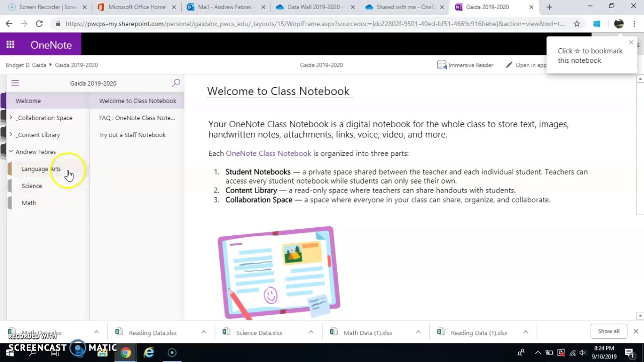This screenshot has height=362, width=644.
Task: Click Bridget D. Gaida breadcrumb link
Action: click(26, 65)
